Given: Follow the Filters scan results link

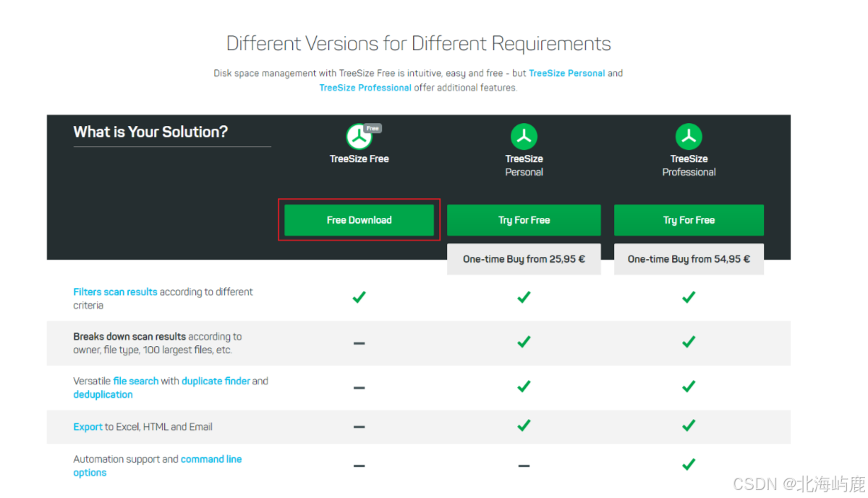Looking at the screenshot, I should pos(115,292).
